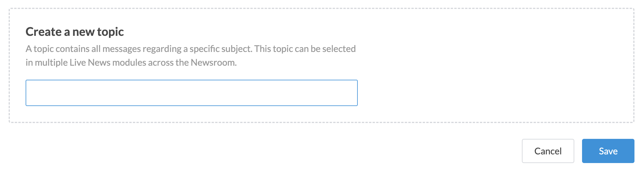Click the topic description paragraph text
This screenshot has width=644, height=172.
191,56
